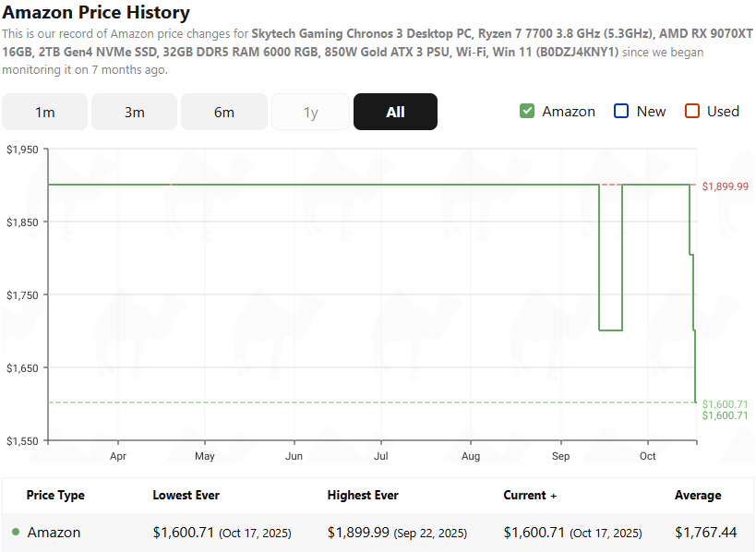Uncheck the Amazon price series checkbox
This screenshot has width=756, height=552.
(527, 110)
